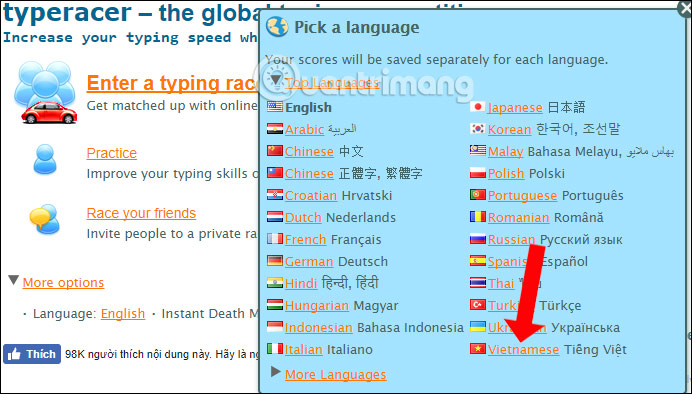Click the French flag icon

coord(275,239)
